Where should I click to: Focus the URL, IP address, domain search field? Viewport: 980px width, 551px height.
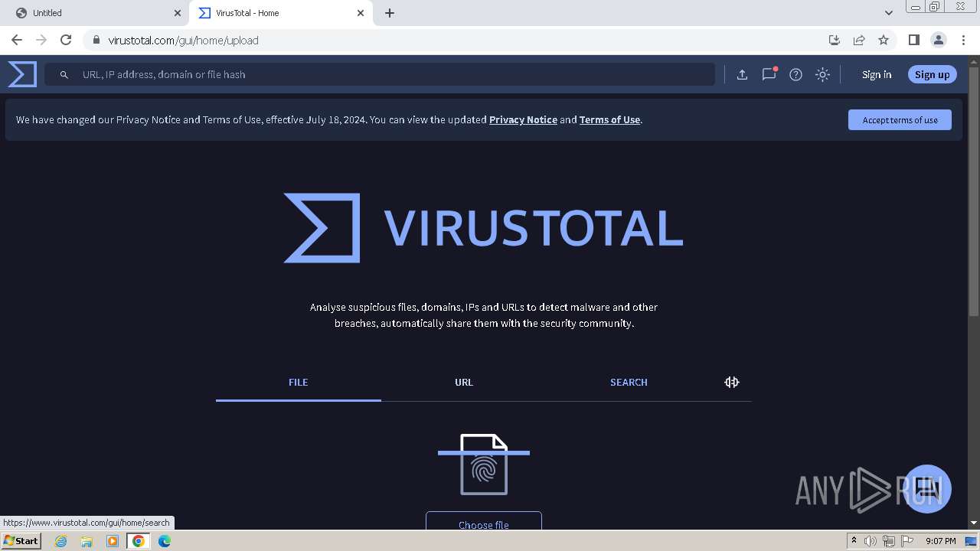380,74
